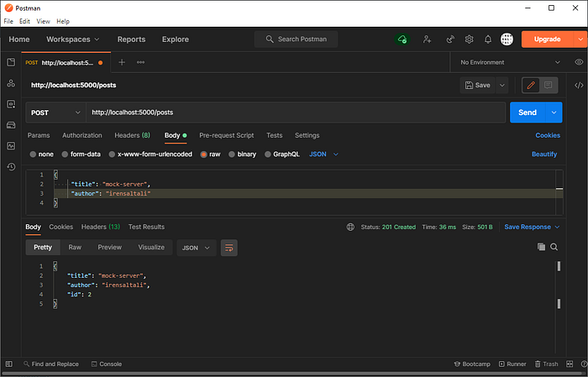588x377 pixels.
Task: Open the Collections sidebar icon
Action: pos(11,62)
